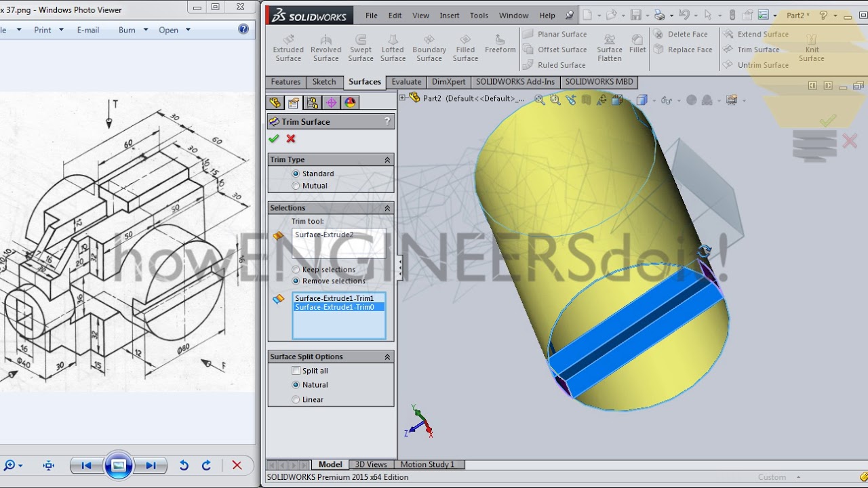
Task: Click the Zoom to Area view icon
Action: point(555,100)
